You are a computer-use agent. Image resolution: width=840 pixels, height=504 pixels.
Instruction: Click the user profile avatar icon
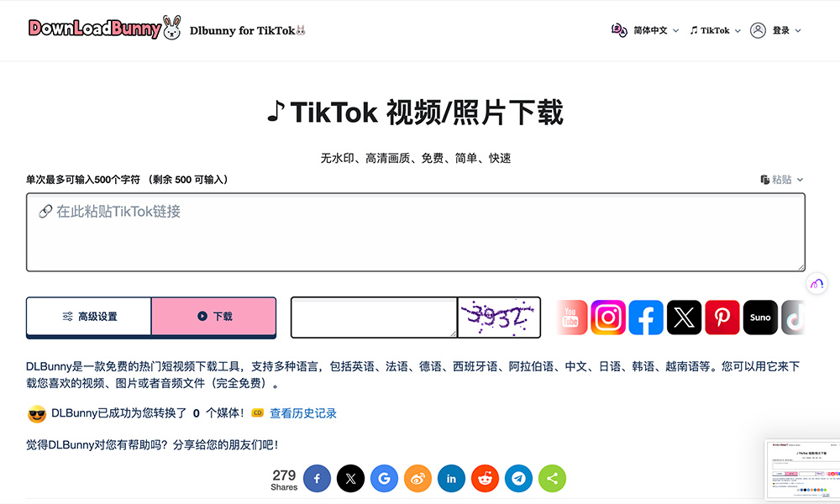pyautogui.click(x=758, y=30)
